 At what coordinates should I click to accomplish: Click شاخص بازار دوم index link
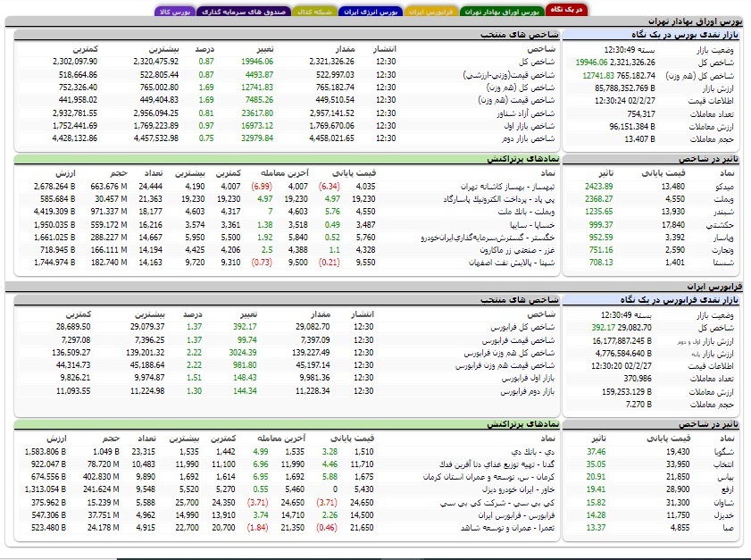529,138
